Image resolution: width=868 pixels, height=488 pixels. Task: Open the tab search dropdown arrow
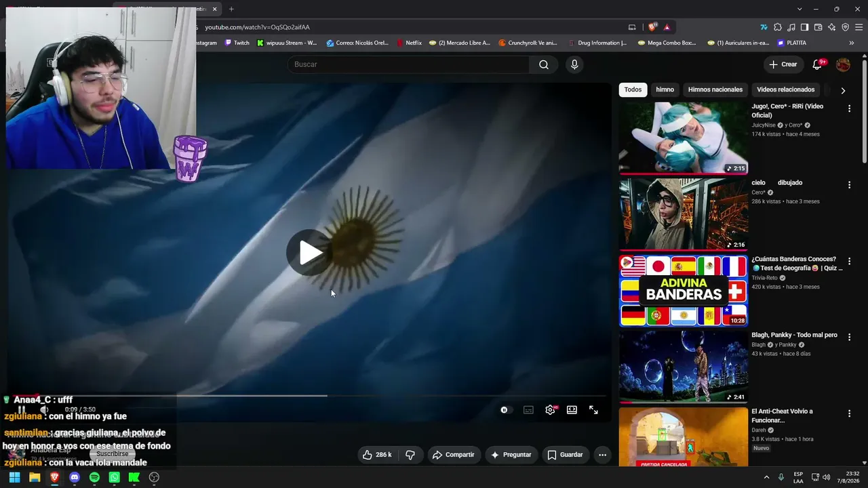(800, 9)
